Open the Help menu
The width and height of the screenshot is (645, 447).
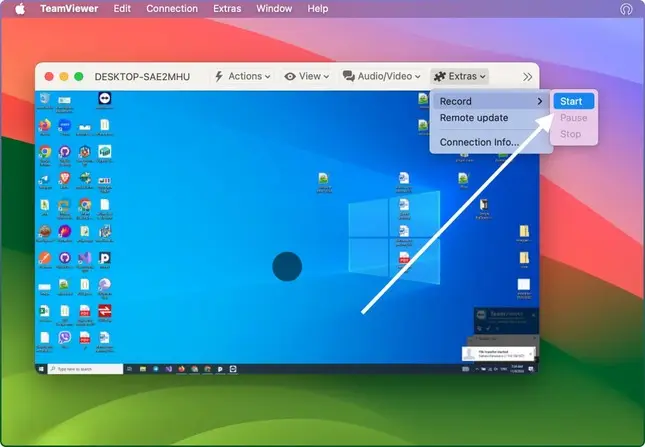tap(318, 9)
